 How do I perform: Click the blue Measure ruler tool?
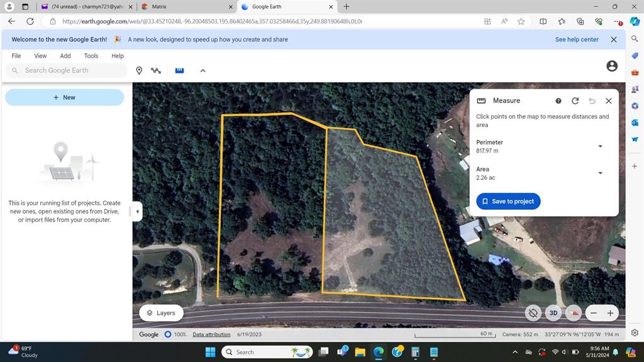click(179, 70)
